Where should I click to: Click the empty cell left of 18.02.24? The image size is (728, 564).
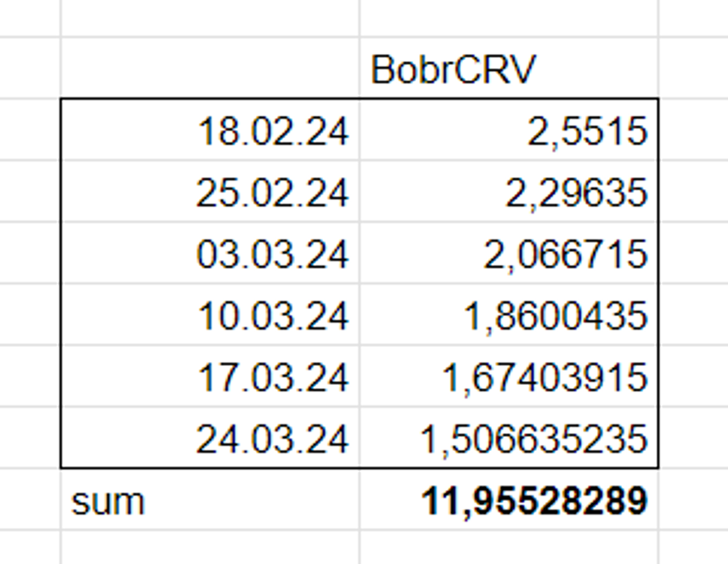(x=29, y=130)
